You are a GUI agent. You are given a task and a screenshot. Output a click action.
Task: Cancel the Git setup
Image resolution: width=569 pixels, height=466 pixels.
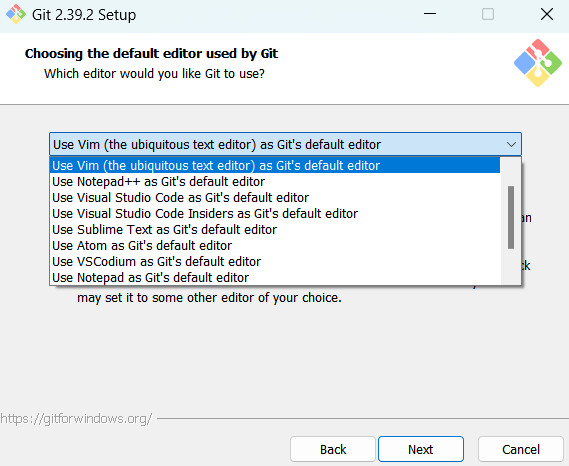pyautogui.click(x=521, y=449)
